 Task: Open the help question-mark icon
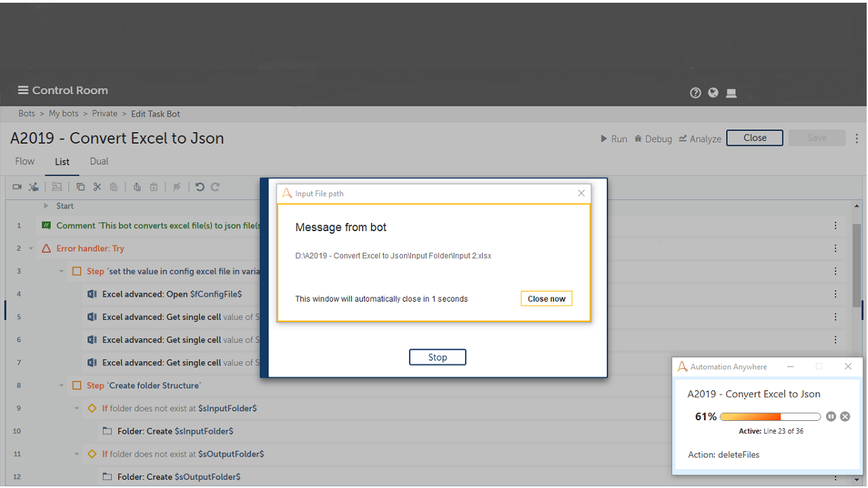pos(695,93)
